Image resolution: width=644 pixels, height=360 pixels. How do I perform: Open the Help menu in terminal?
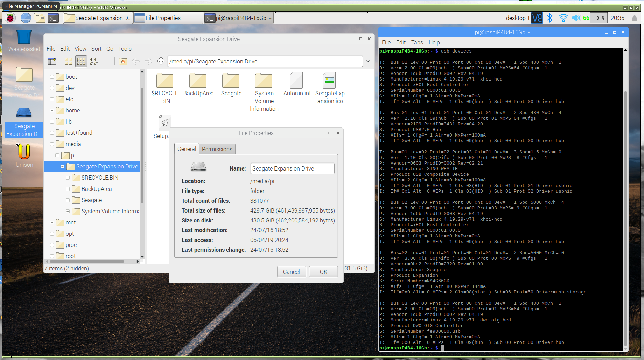coord(434,42)
